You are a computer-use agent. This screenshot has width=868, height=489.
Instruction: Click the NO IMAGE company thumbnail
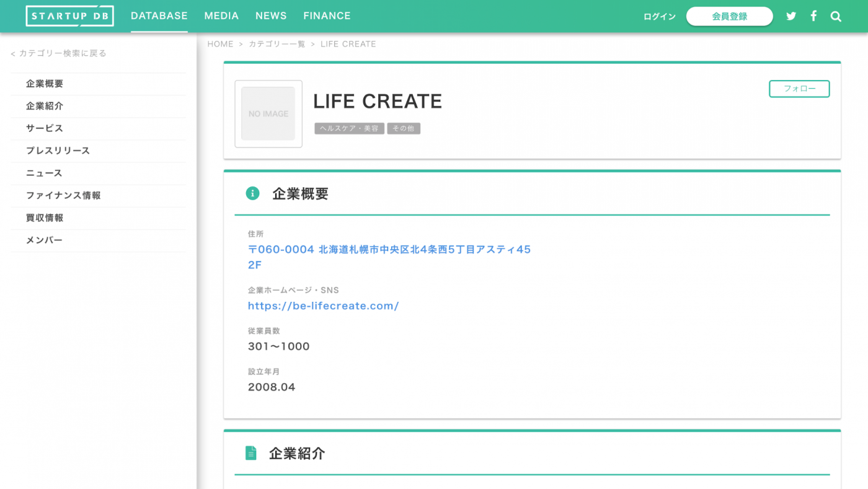pos(268,113)
